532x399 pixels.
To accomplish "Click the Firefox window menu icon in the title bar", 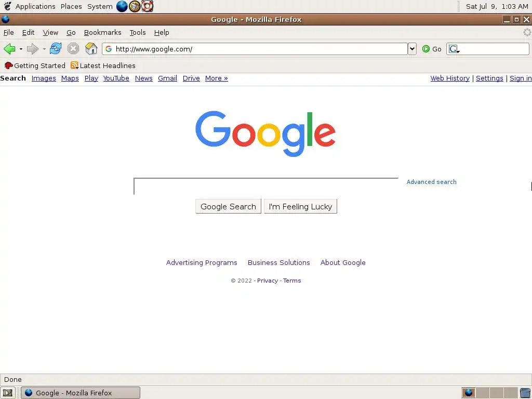I will pyautogui.click(x=5, y=19).
